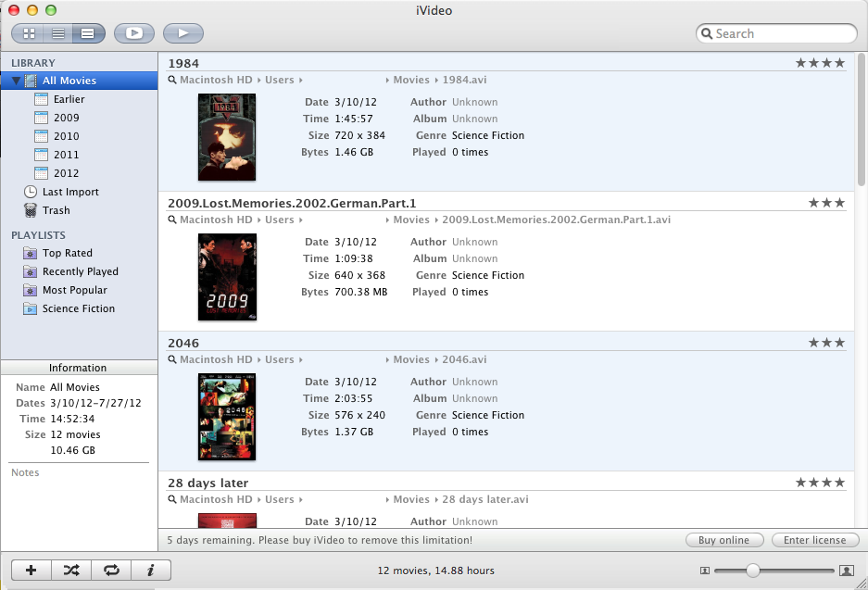
Task: Click the Recently Played playlist icon
Action: [x=30, y=271]
